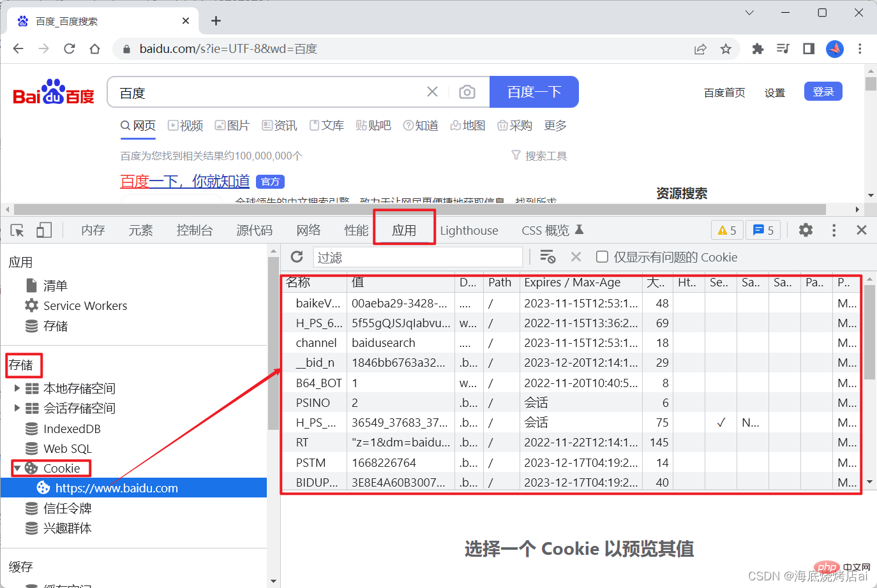877x588 pixels.
Task: Clear all cookies using the X icon
Action: (576, 256)
